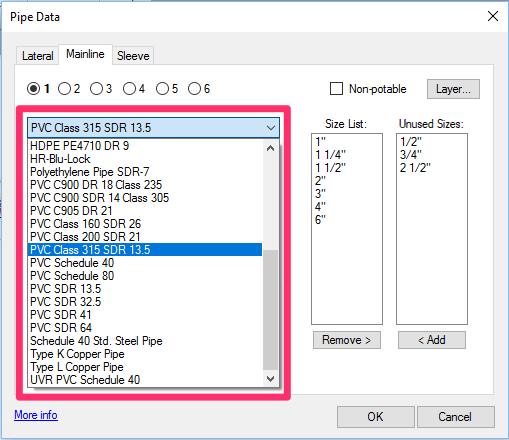Image resolution: width=509 pixels, height=440 pixels.
Task: Choose HR-Blu-Lock pipe type
Action: [x=145, y=159]
